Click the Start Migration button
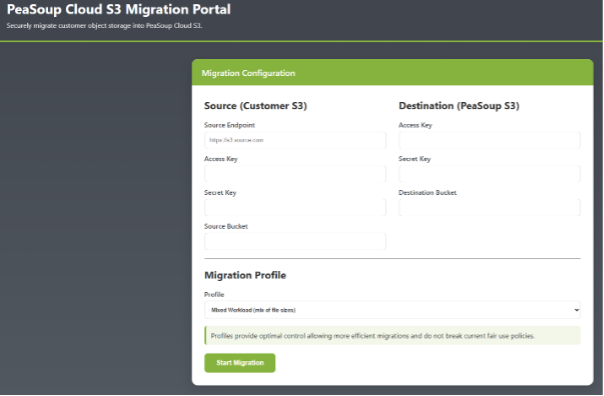Image resolution: width=604 pixels, height=396 pixels. [240, 363]
